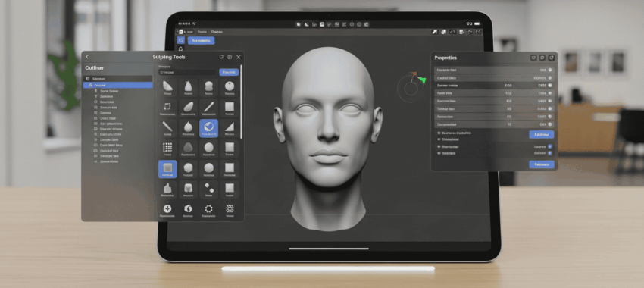
Task: Click the highlighted blue square sculpting tool
Action: point(167,169)
